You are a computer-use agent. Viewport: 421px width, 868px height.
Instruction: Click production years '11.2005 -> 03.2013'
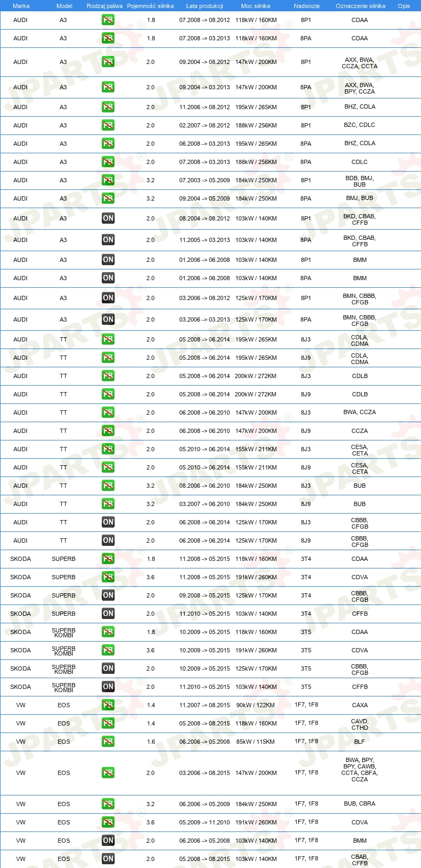(205, 240)
